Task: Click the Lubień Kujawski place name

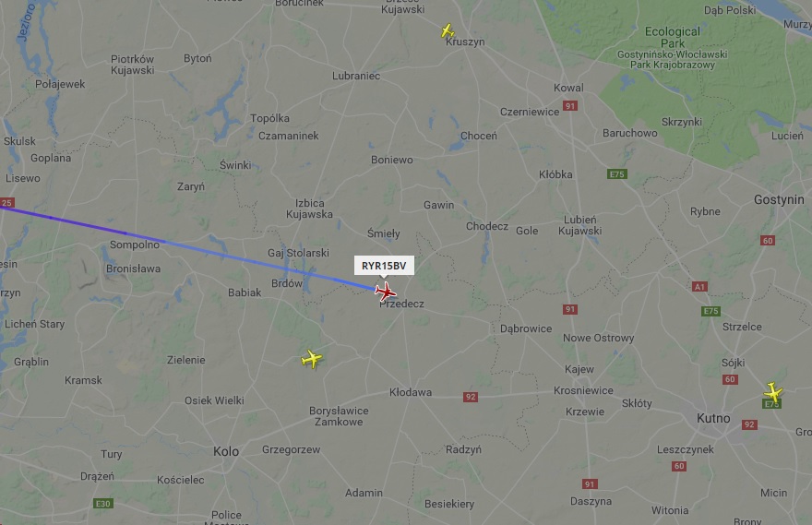Action: coord(580,225)
